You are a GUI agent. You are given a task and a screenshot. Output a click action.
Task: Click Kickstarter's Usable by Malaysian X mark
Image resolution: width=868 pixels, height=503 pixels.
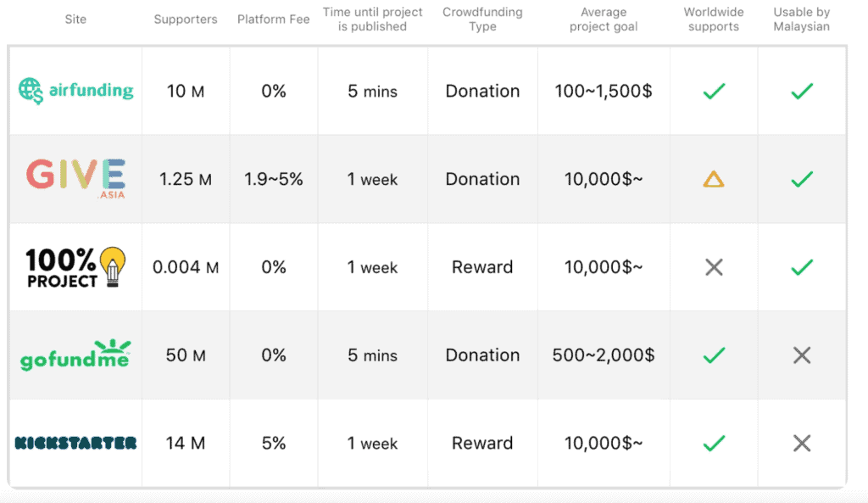pos(802,443)
